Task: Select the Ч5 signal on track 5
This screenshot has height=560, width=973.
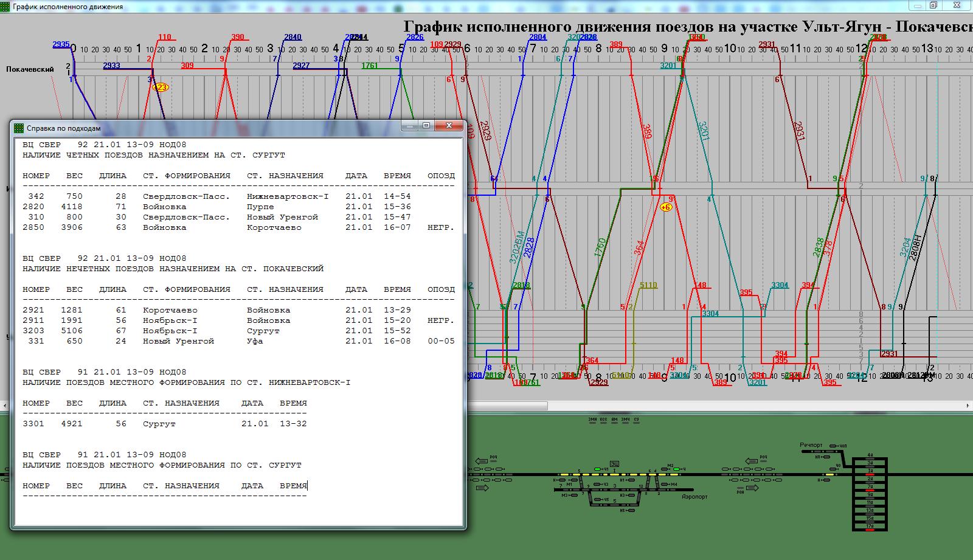Action: pos(598,500)
